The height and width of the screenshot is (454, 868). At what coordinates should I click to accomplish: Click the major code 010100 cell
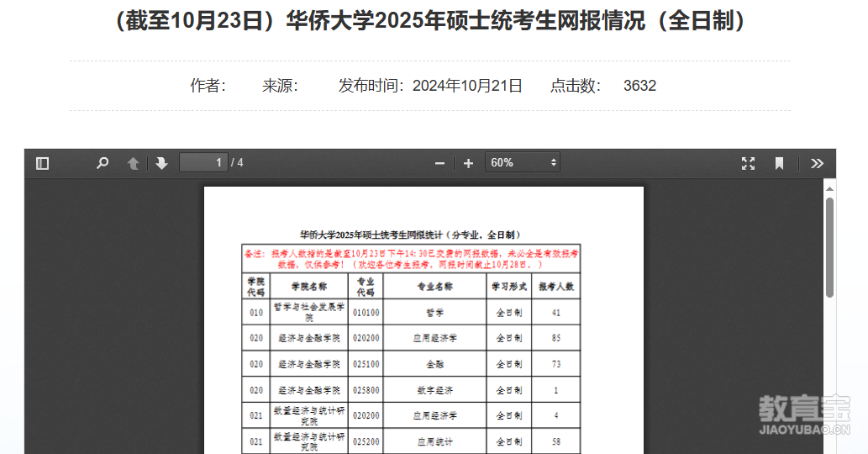point(366,312)
